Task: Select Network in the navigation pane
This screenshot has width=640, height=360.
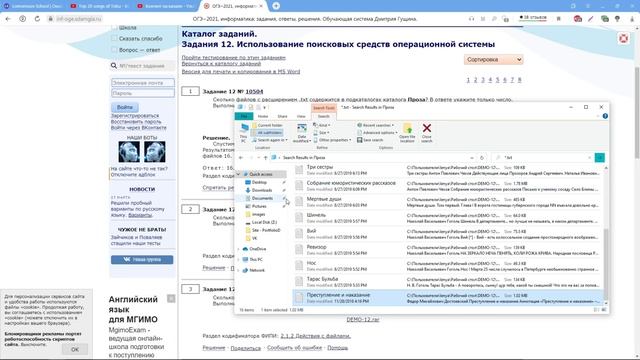Action: [x=257, y=270]
